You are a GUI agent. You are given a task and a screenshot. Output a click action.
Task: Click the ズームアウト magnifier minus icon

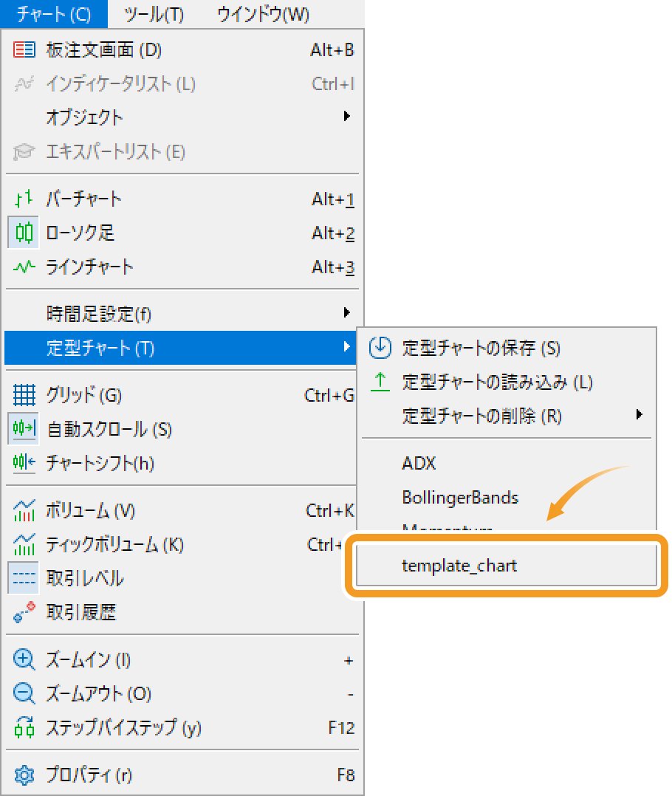pos(24,693)
